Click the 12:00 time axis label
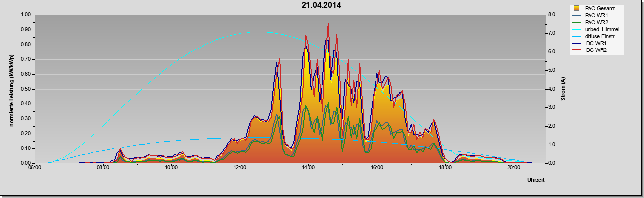 (x=240, y=168)
